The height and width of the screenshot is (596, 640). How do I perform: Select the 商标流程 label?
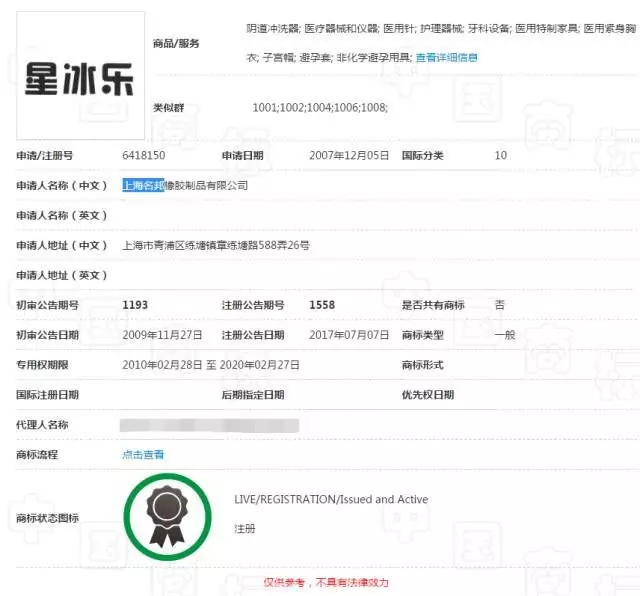(x=37, y=454)
